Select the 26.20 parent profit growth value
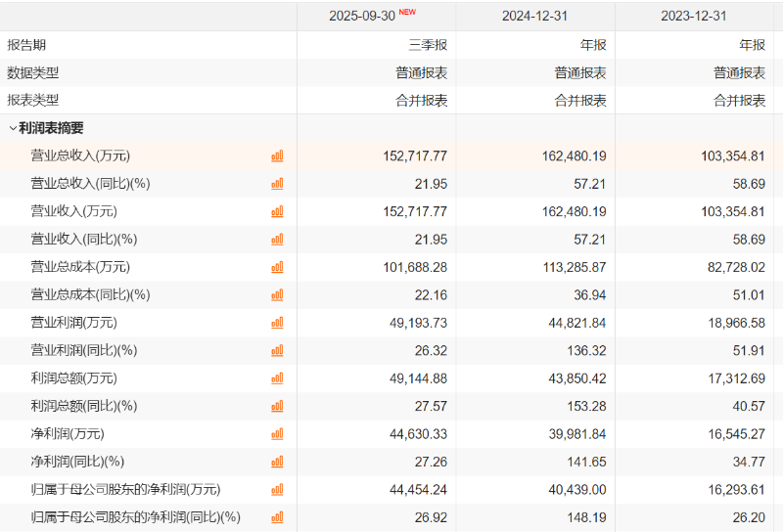Viewport: 783px width, 532px height. coord(749,517)
